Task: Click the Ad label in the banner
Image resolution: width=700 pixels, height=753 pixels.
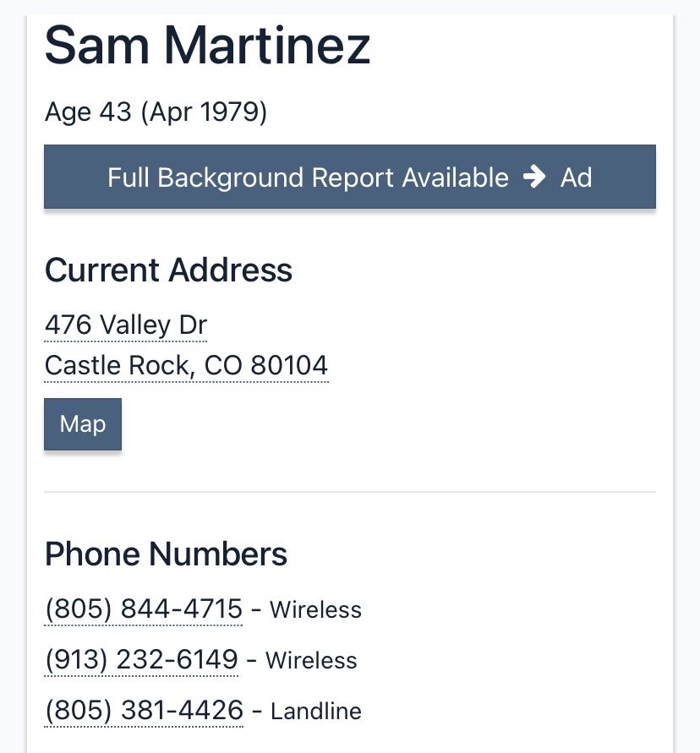Action: (576, 177)
